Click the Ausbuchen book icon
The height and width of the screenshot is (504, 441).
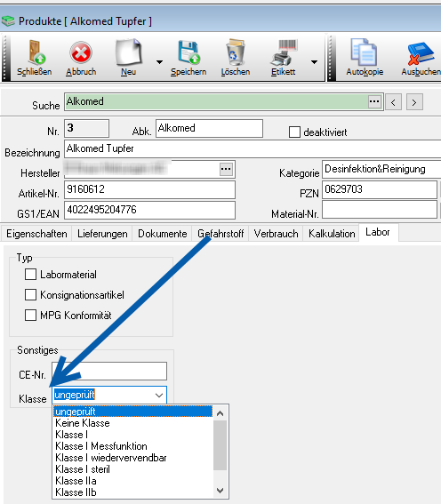(421, 53)
